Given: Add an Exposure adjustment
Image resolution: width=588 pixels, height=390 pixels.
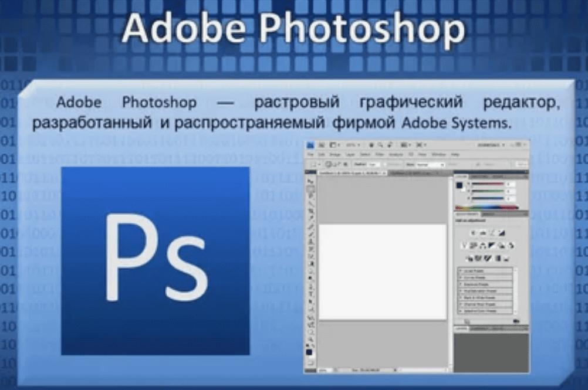Looking at the screenshot, I should (501, 233).
